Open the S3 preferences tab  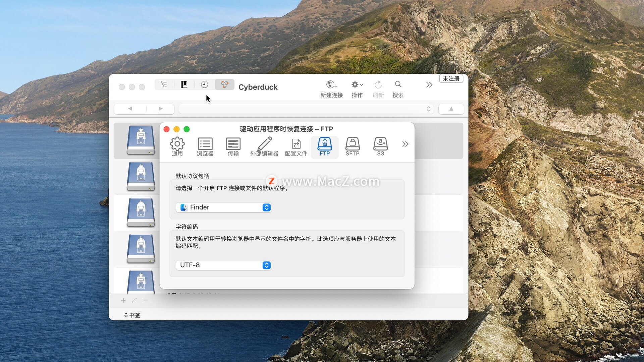tap(380, 146)
